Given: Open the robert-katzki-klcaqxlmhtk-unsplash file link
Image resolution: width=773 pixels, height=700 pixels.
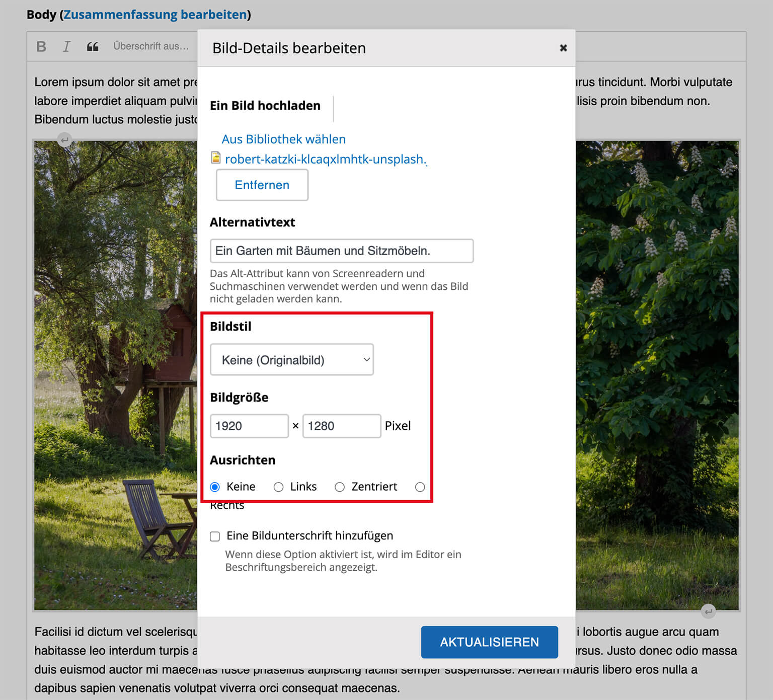Looking at the screenshot, I should pos(325,159).
